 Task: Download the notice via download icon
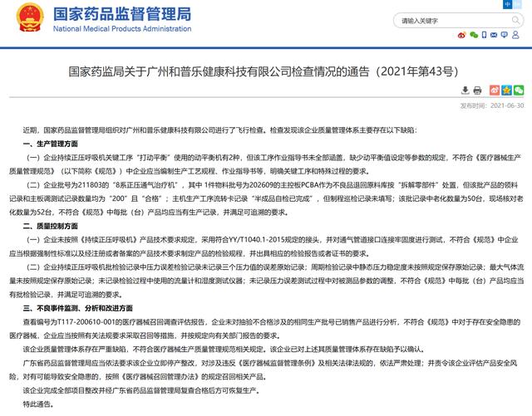pos(465,91)
